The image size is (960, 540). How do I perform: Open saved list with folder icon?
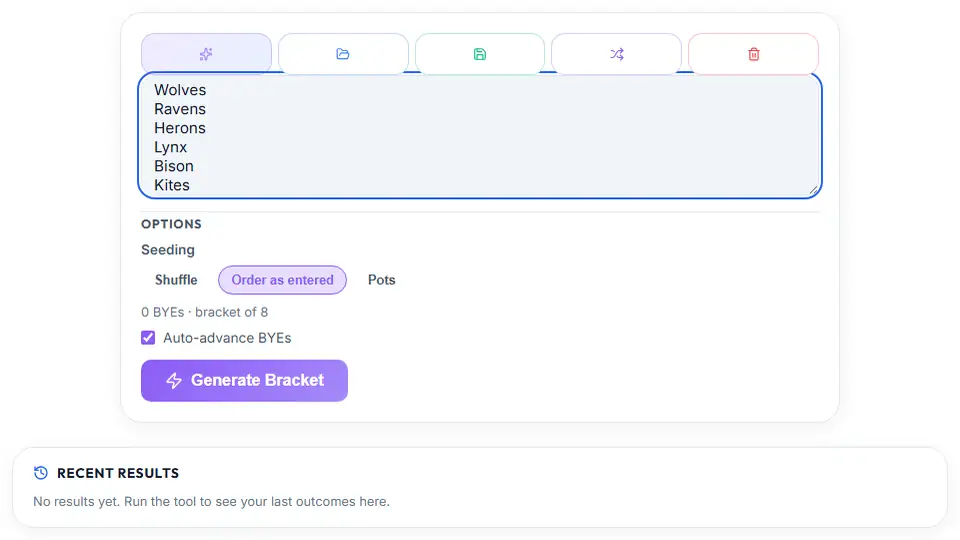point(343,54)
